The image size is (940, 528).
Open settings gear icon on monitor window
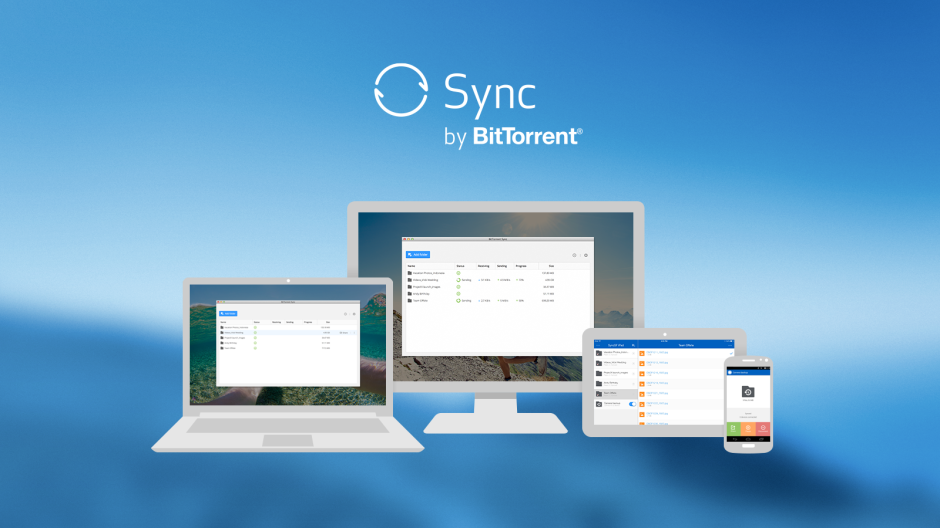pyautogui.click(x=586, y=255)
